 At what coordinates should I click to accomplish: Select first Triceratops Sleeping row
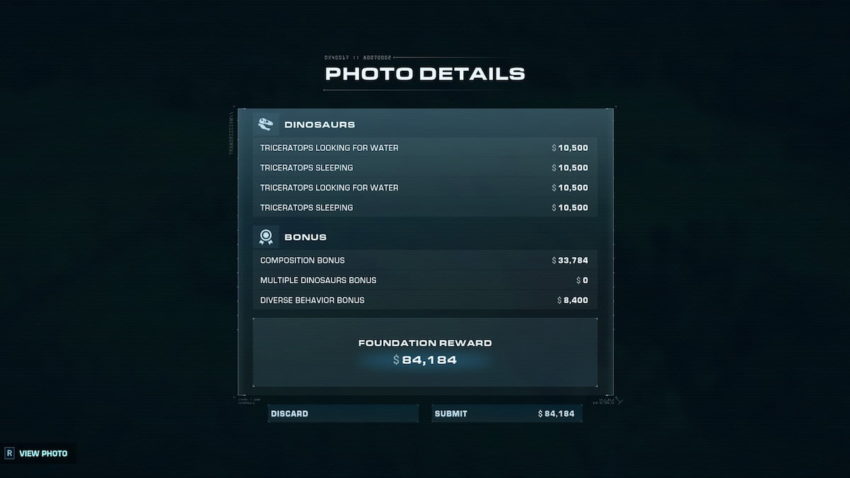[425, 168]
